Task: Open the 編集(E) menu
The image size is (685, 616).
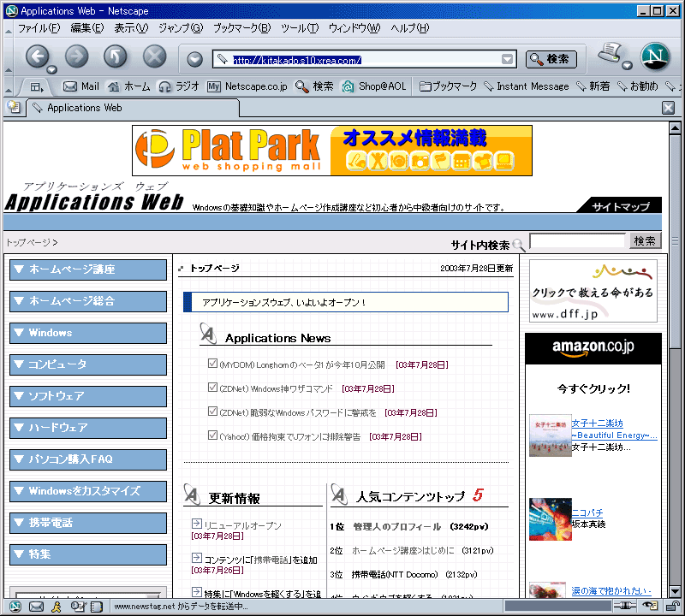Action: [x=87, y=28]
